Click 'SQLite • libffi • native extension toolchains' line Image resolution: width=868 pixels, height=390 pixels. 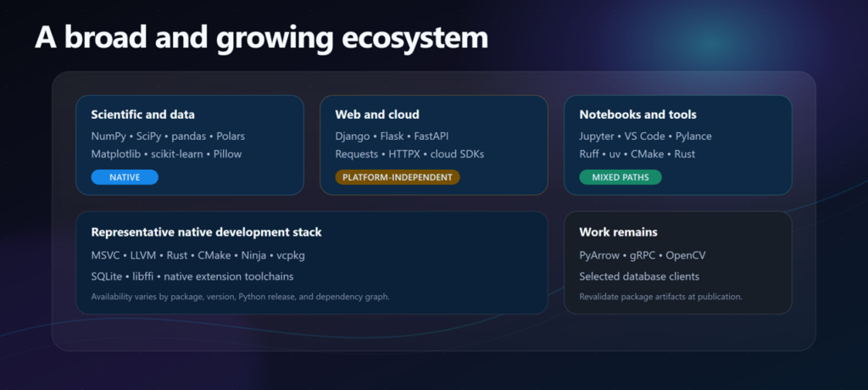pyautogui.click(x=192, y=276)
